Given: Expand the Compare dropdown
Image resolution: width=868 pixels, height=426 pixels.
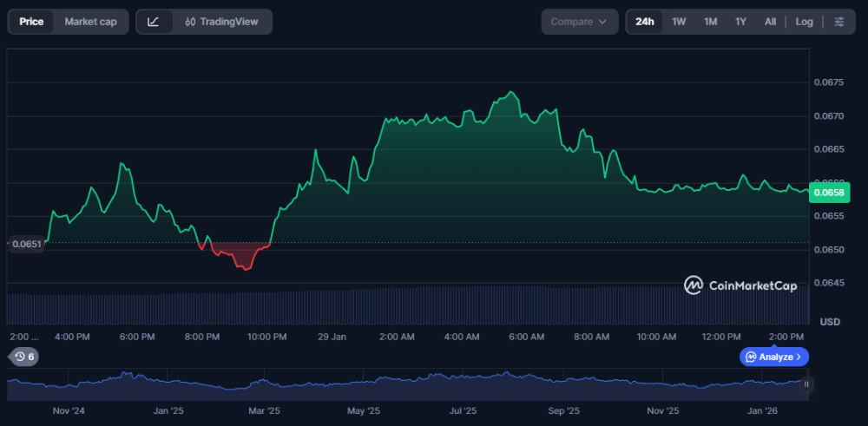Looking at the screenshot, I should (579, 22).
